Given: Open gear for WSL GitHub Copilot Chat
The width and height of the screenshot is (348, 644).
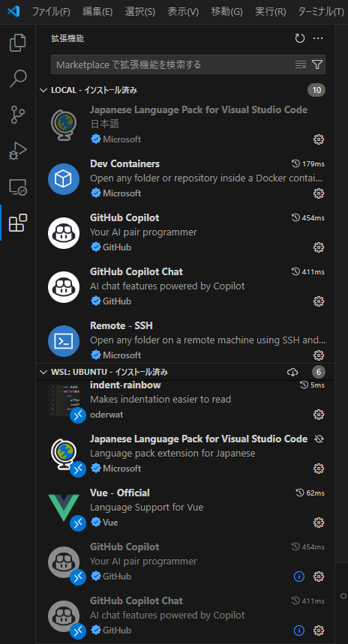Looking at the screenshot, I should coord(319,630).
